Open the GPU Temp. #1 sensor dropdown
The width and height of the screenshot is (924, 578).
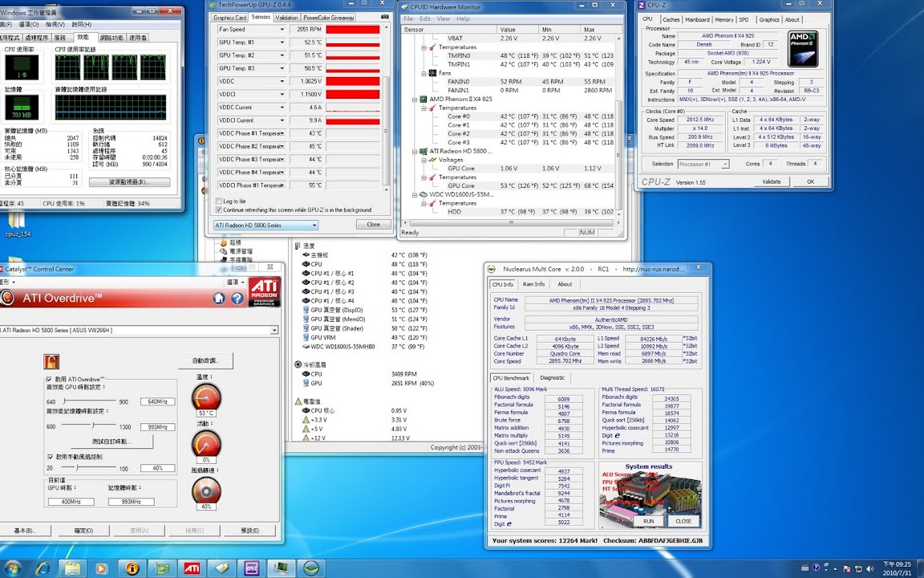pyautogui.click(x=282, y=43)
